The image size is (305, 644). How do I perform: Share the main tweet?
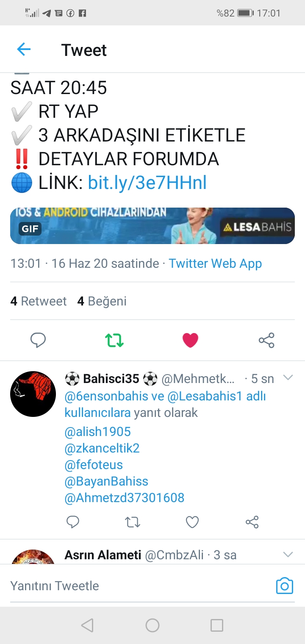pyautogui.click(x=266, y=340)
